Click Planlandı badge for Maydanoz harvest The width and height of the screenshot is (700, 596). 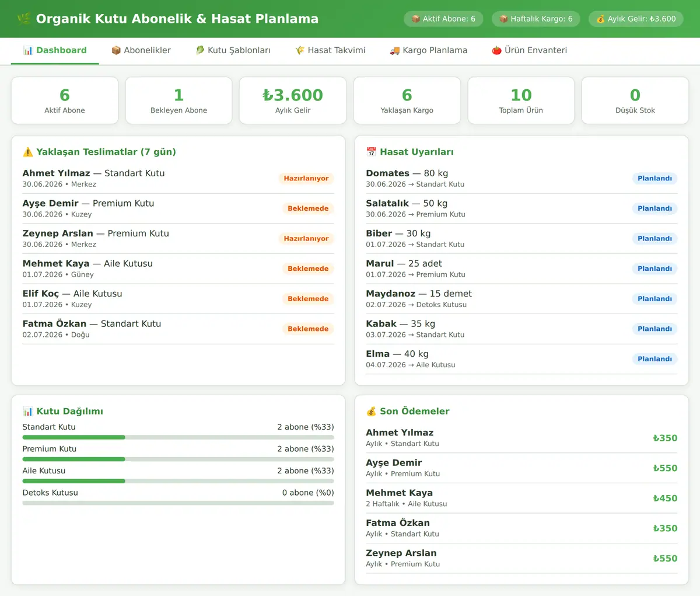point(654,299)
